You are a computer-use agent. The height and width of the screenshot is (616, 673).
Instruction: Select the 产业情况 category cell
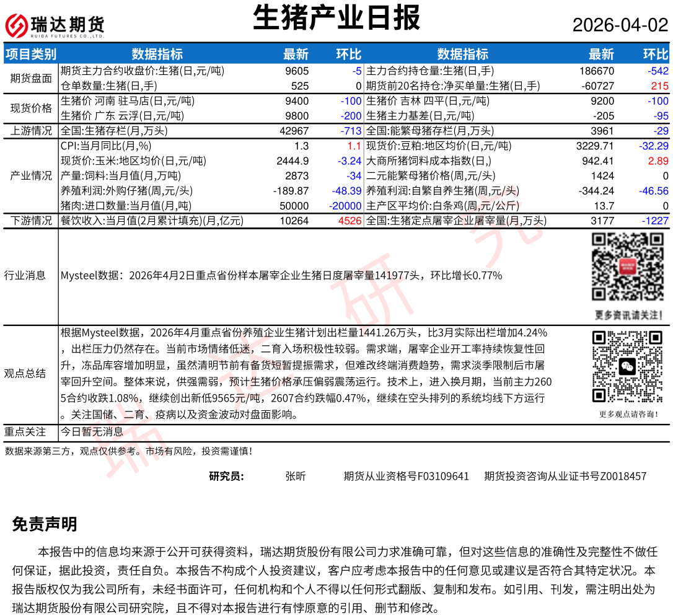tap(31, 175)
